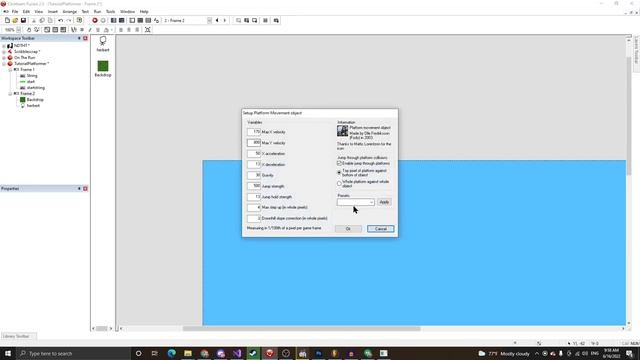Click the frame editor horizontal scrollbar

coord(301,329)
